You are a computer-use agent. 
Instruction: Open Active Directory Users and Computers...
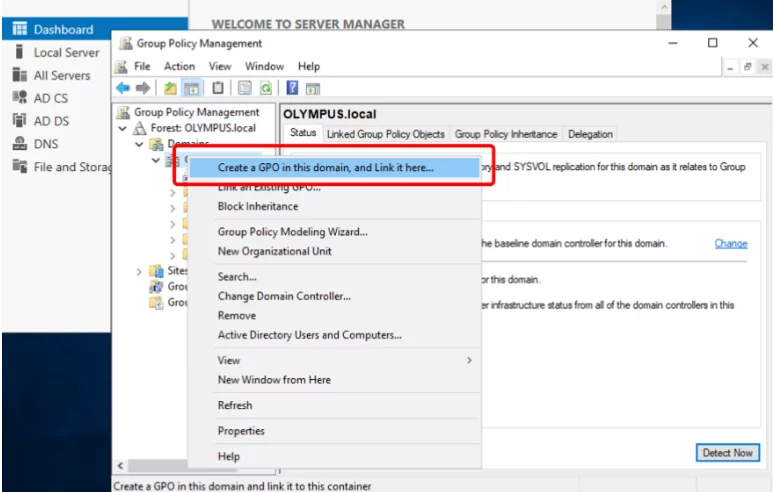click(x=334, y=335)
